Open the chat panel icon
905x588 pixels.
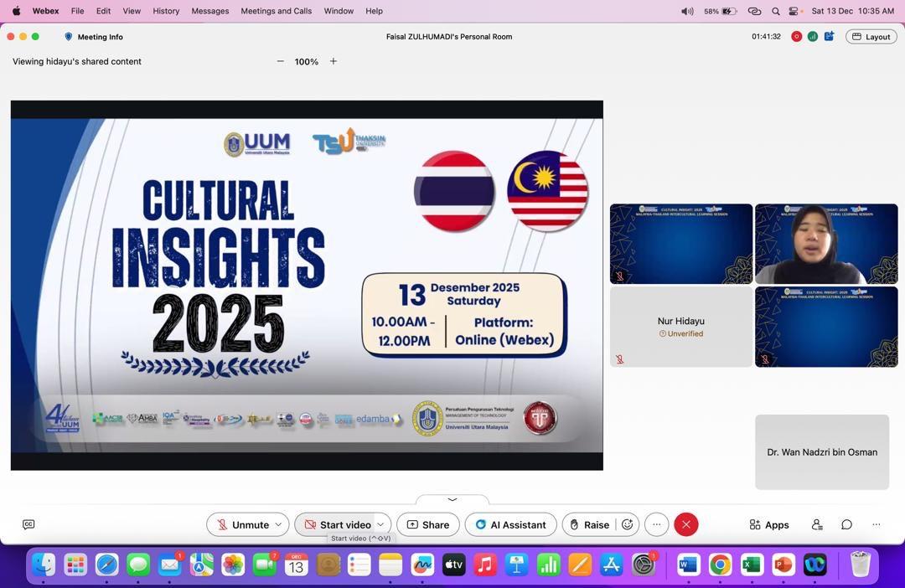click(x=846, y=524)
